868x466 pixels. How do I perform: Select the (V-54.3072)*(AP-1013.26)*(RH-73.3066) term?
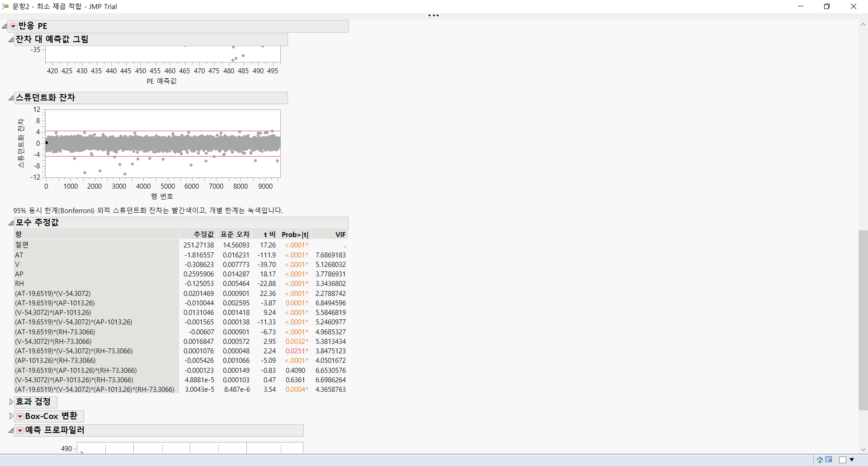pyautogui.click(x=74, y=380)
